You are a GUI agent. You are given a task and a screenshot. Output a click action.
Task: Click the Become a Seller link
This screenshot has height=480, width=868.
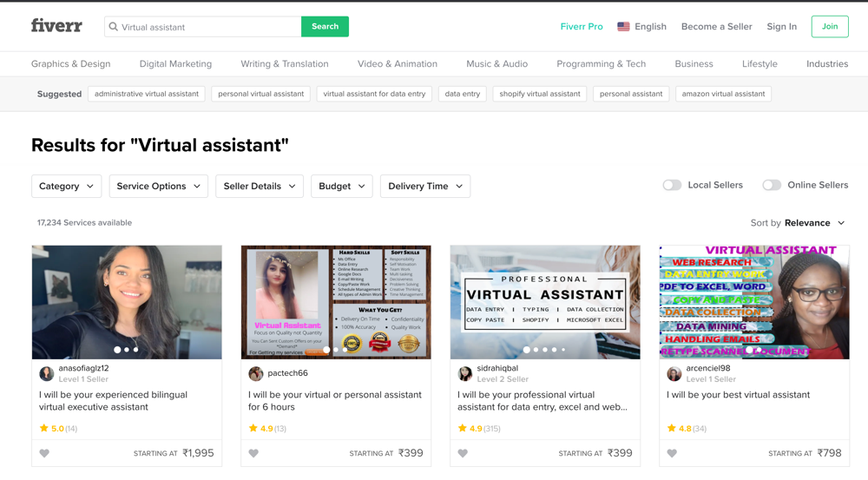(716, 27)
